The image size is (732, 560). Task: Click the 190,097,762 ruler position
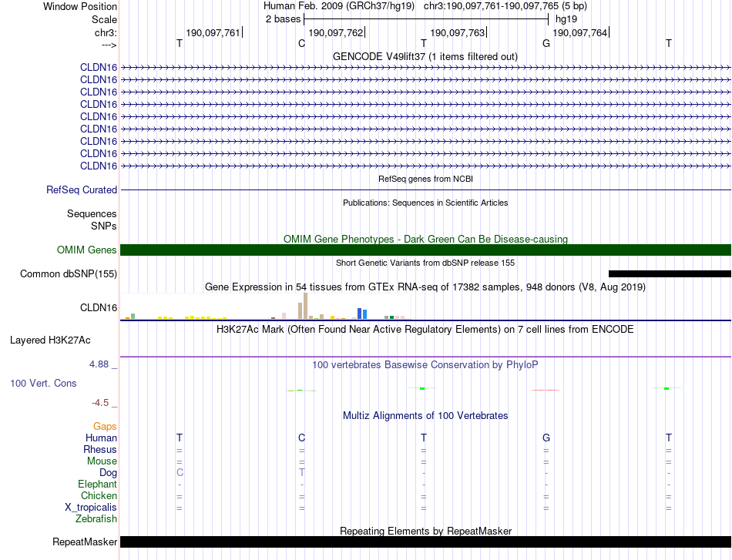[336, 32]
